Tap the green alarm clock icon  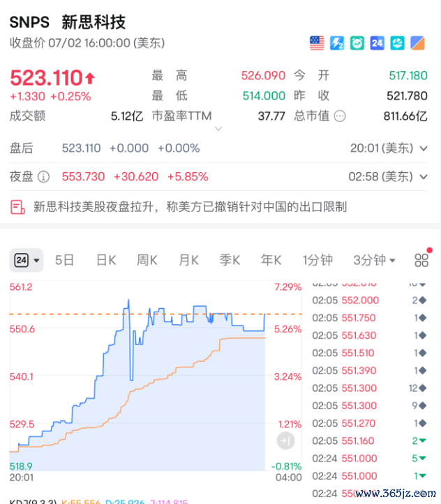357,43
